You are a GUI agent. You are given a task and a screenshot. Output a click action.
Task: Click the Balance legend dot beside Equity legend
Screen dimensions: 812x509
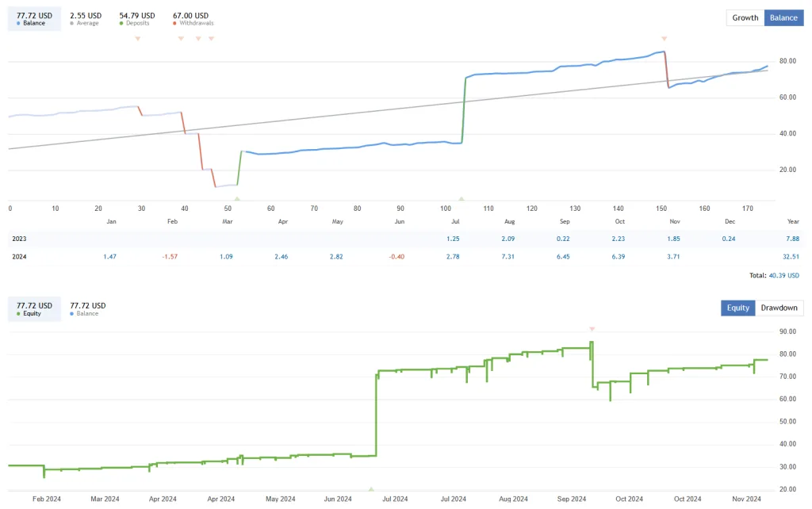click(72, 314)
